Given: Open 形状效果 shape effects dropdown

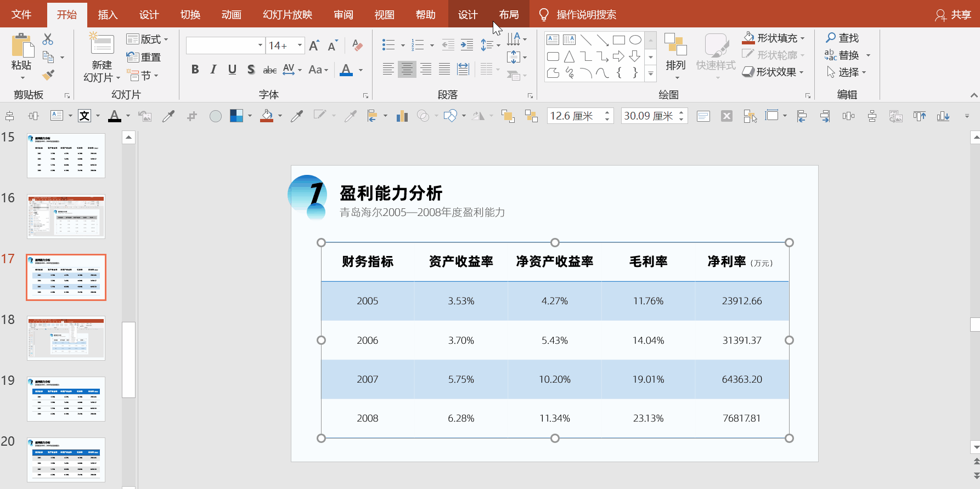Looking at the screenshot, I should click(801, 72).
